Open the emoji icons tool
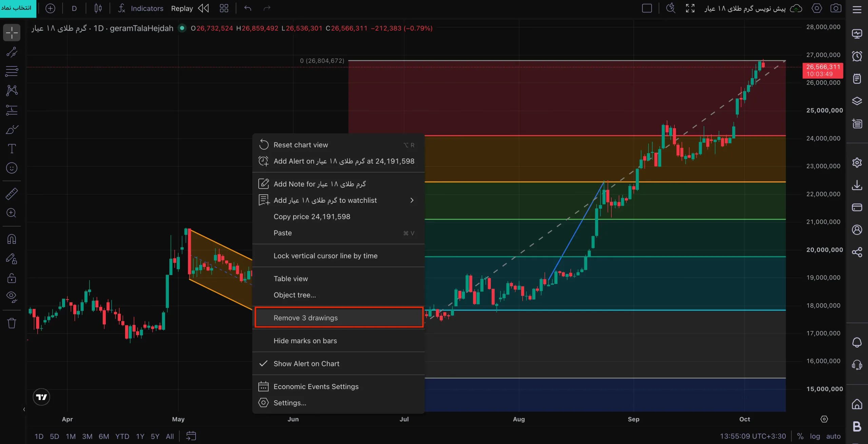Image resolution: width=868 pixels, height=444 pixels. tap(12, 168)
